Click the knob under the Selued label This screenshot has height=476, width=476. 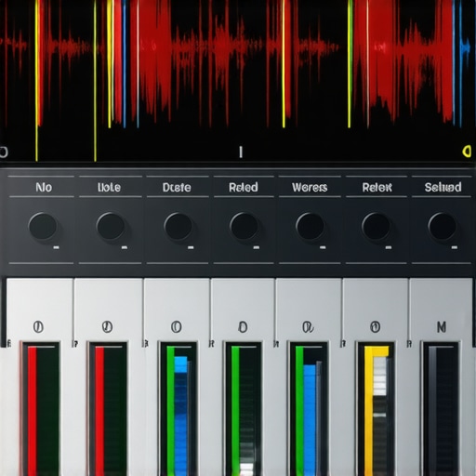click(x=443, y=226)
